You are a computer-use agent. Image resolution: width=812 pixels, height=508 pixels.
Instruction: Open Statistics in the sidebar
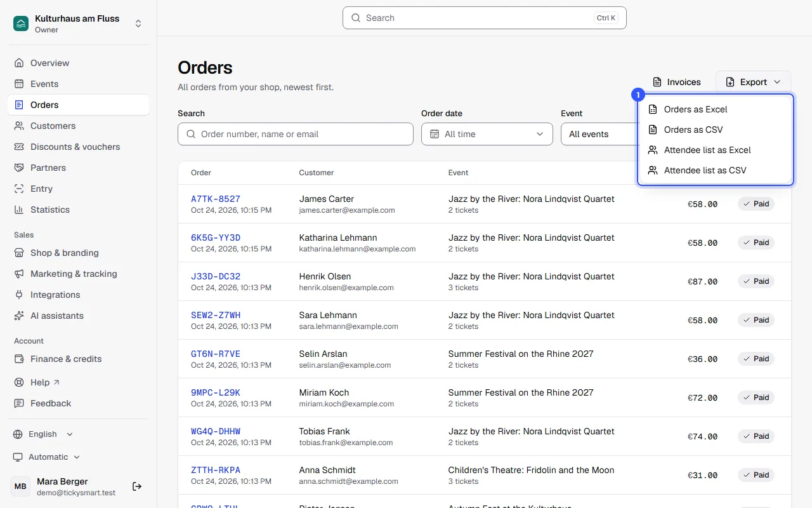[x=79, y=210]
